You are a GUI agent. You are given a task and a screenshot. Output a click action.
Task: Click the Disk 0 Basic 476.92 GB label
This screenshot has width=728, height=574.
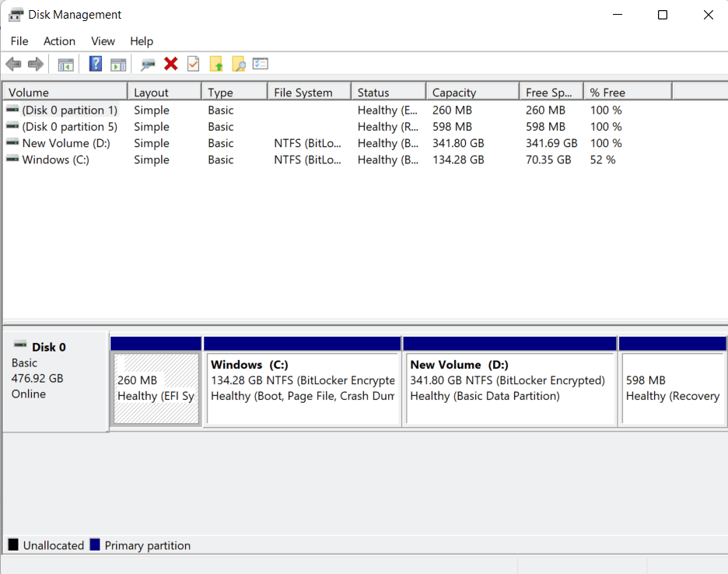(56, 381)
